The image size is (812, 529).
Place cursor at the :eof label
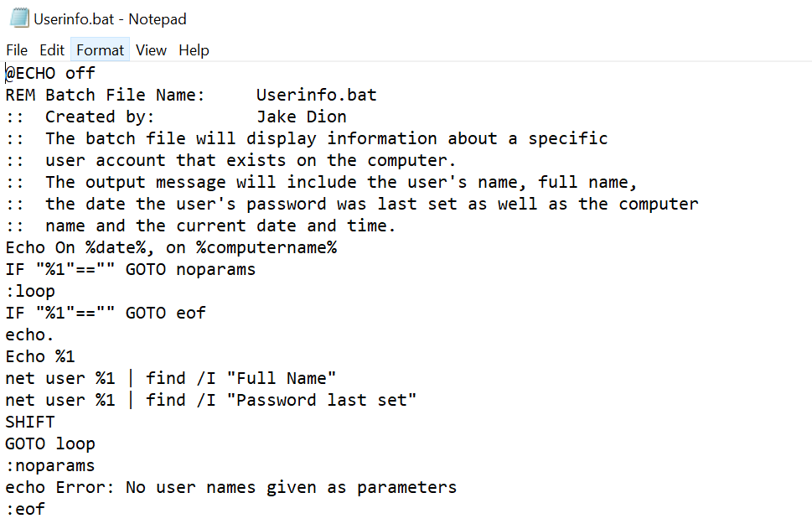pos(25,510)
